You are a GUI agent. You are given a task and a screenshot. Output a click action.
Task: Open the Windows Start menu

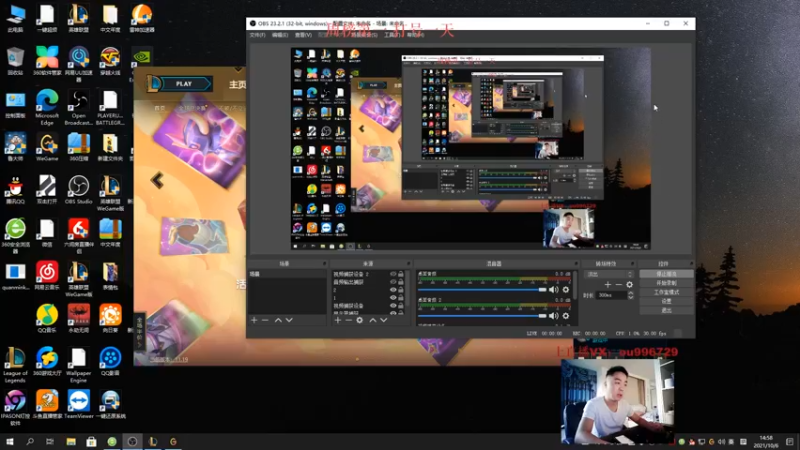[10, 441]
